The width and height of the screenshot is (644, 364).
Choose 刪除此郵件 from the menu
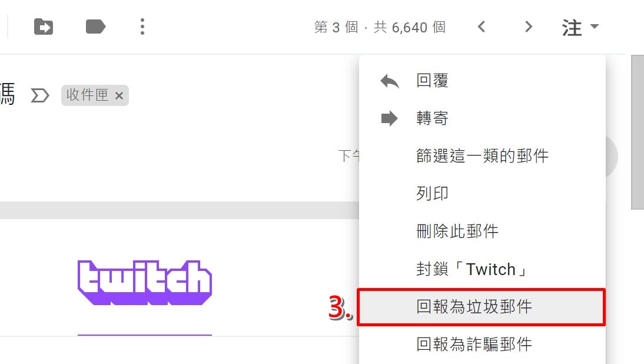point(482,231)
